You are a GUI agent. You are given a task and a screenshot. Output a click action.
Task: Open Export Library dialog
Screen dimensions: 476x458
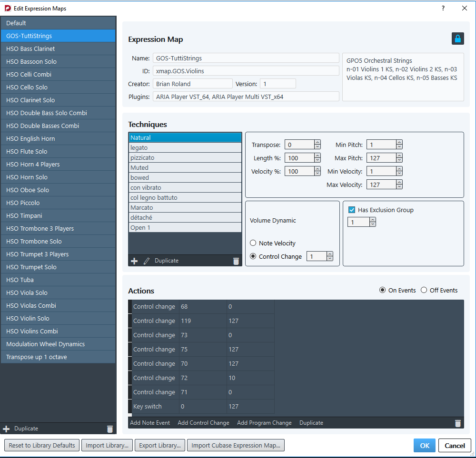159,445
